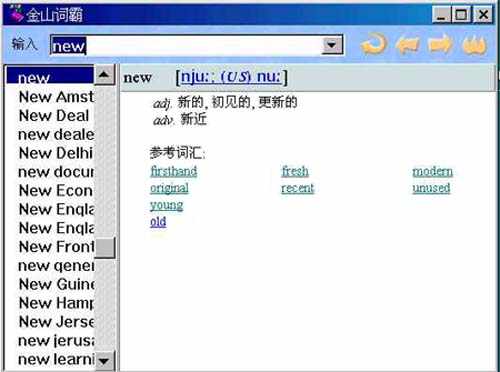Open the 'fresh' synonym link
This screenshot has width=500, height=372.
click(x=295, y=171)
